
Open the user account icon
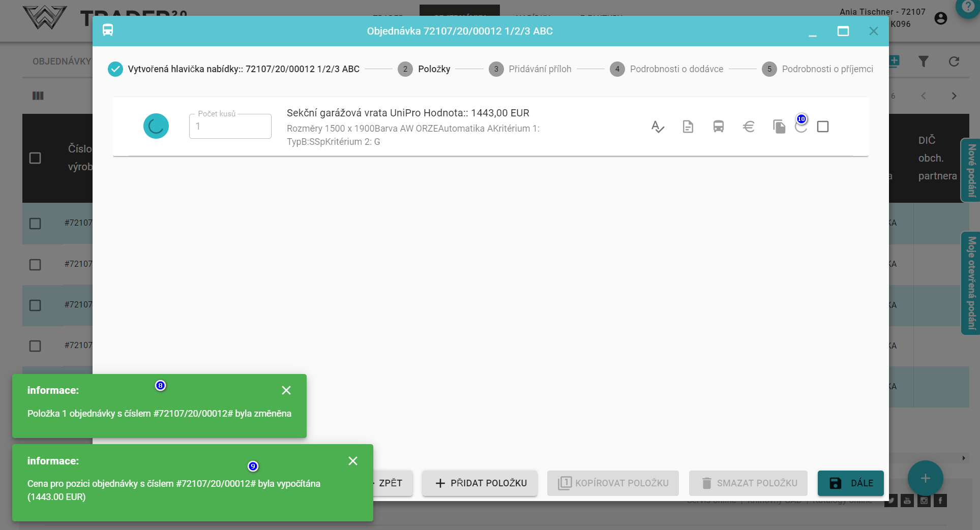pos(941,18)
